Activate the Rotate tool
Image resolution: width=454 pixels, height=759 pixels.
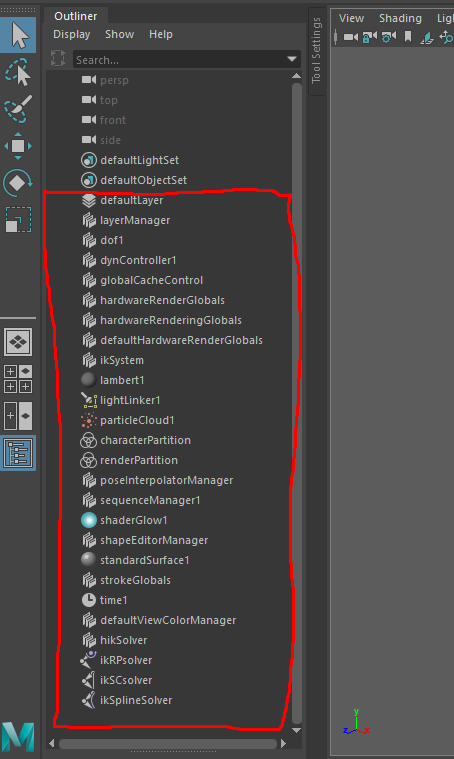[x=18, y=183]
